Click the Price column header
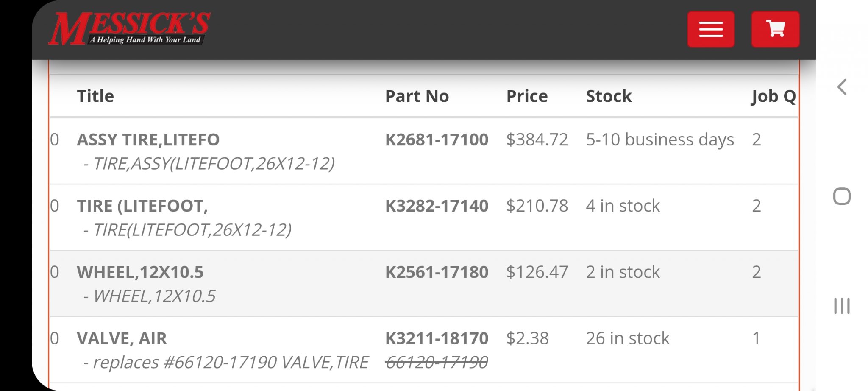Viewport: 868px width, 391px height. pyautogui.click(x=527, y=96)
